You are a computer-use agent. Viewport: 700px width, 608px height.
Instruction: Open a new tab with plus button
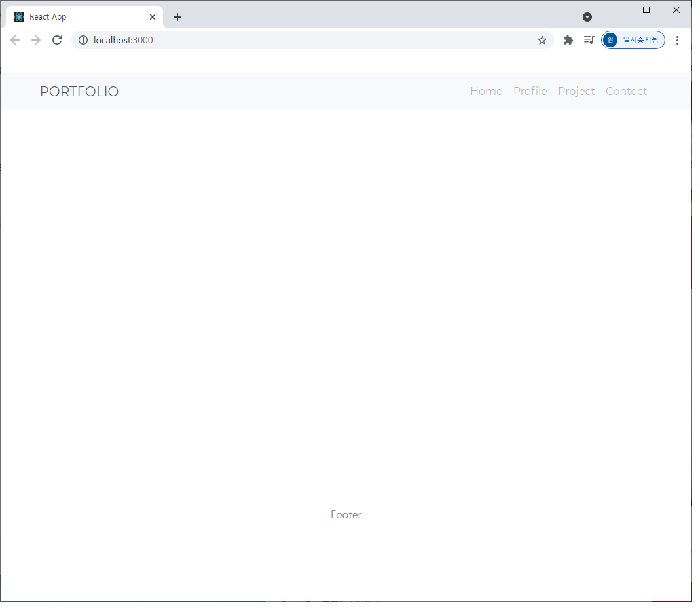point(179,18)
